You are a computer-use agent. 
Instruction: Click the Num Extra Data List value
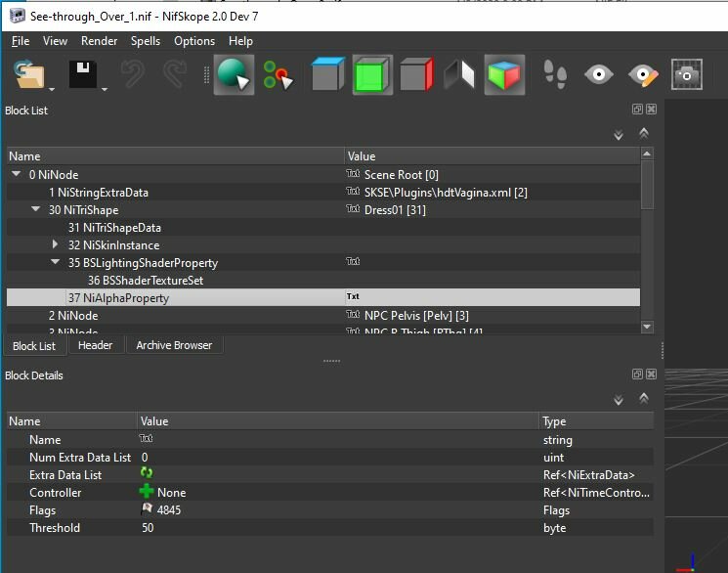145,458
